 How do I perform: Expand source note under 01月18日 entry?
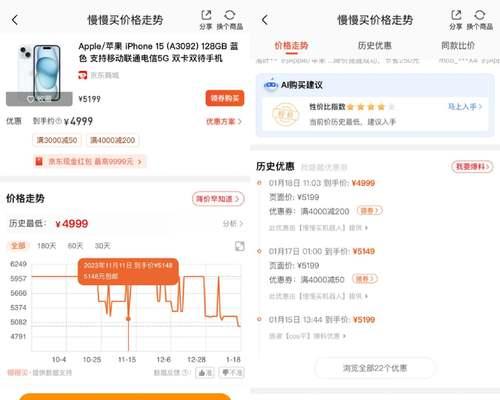tap(318, 228)
